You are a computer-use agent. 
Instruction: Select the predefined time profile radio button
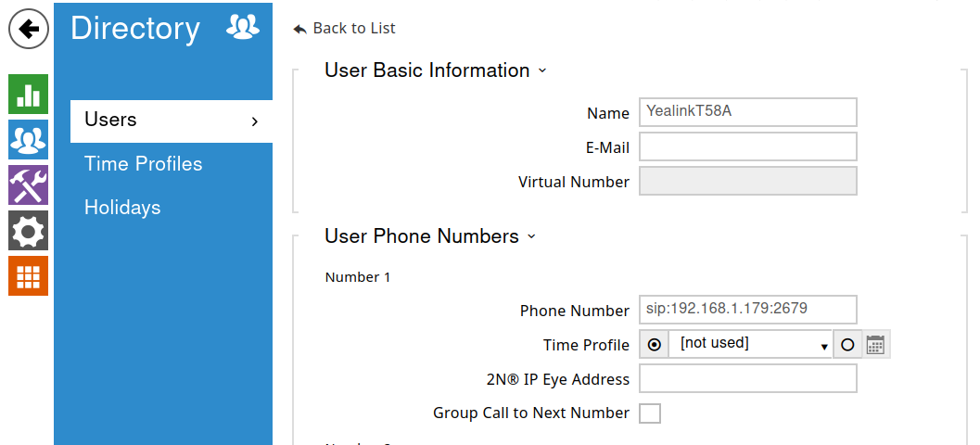pyautogui.click(x=655, y=345)
